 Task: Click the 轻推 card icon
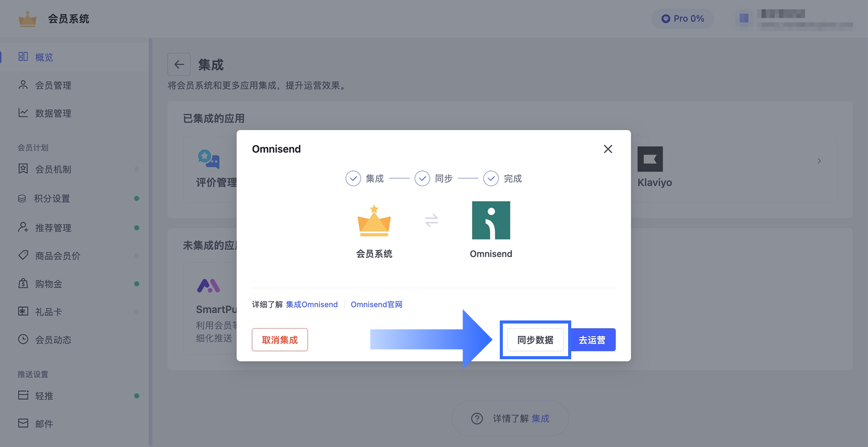pos(23,395)
